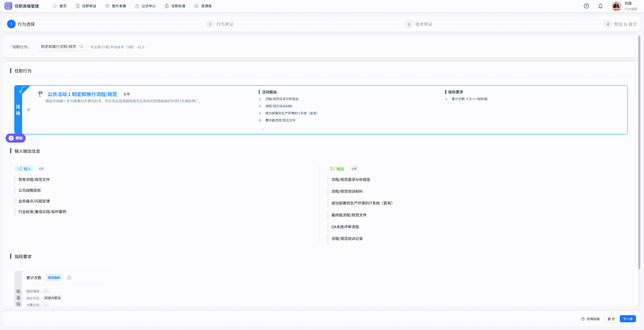644x330 pixels.
Task: Toggle the checkmark on the selected activity card
Action: pyautogui.click(x=22, y=90)
